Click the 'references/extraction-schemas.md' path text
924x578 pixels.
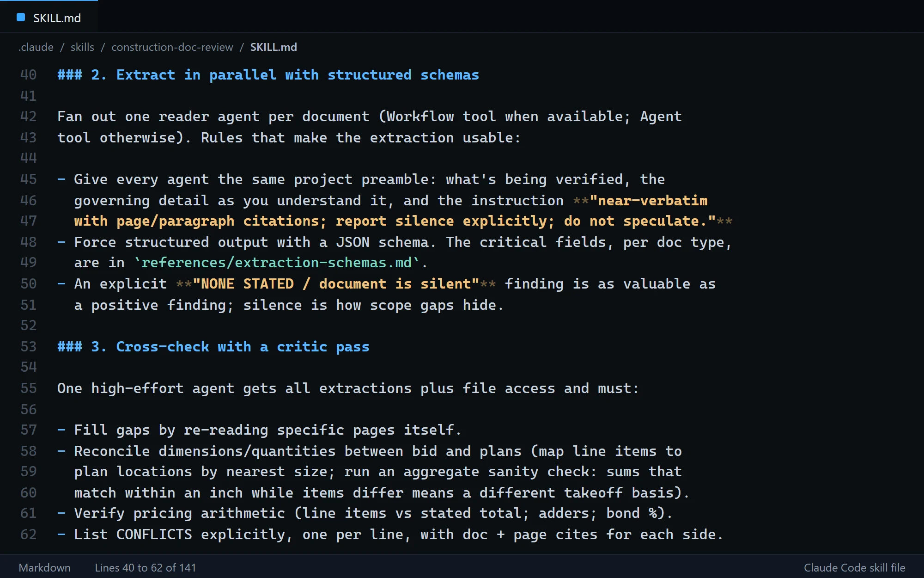[276, 263]
